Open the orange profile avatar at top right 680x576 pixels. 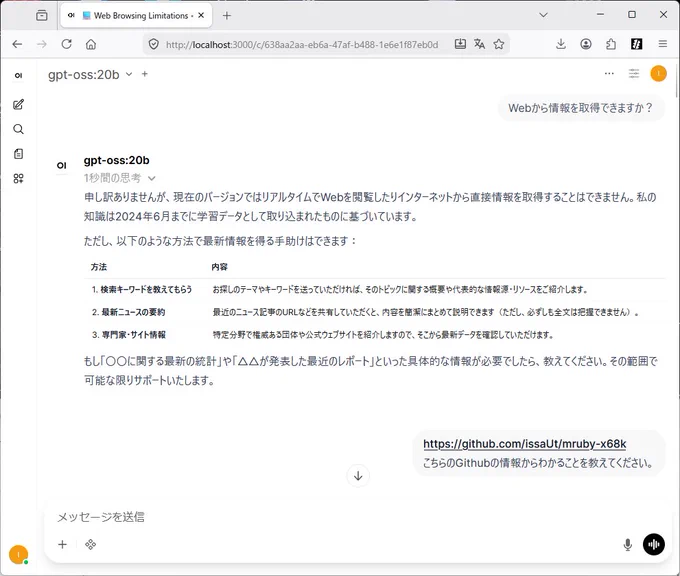coord(658,73)
